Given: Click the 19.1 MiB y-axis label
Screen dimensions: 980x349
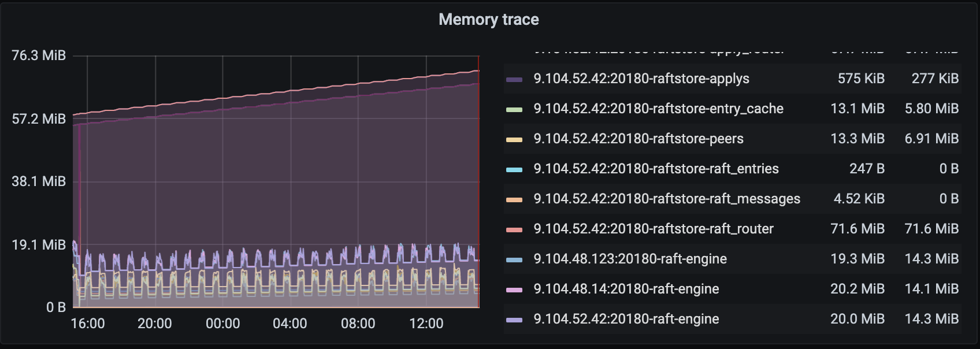Looking at the screenshot, I should [39, 245].
